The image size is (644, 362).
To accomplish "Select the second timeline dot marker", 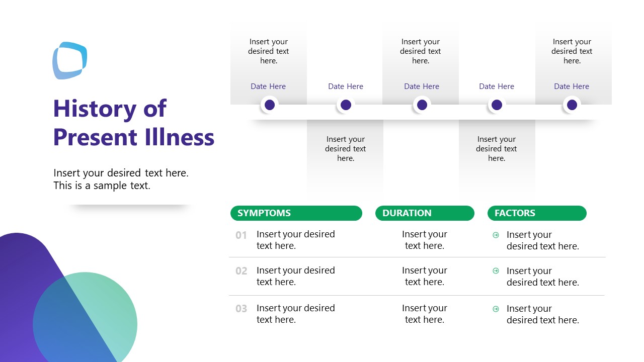I will 346,105.
